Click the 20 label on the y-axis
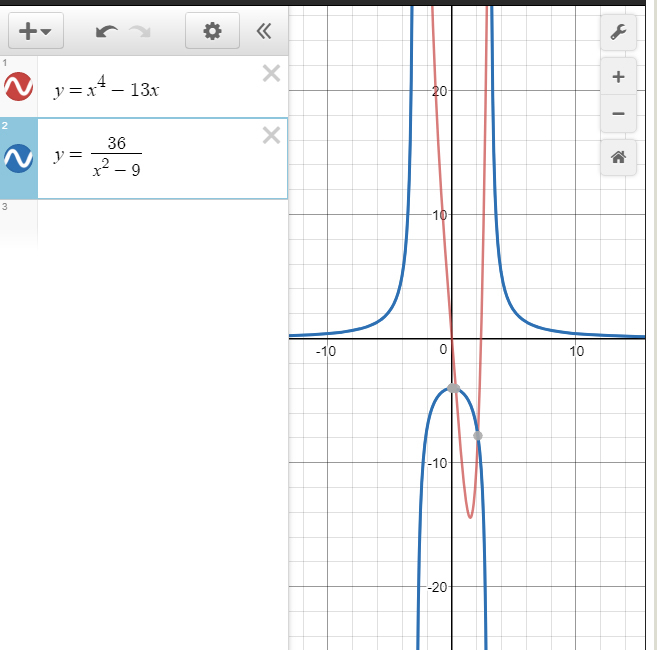 point(439,91)
